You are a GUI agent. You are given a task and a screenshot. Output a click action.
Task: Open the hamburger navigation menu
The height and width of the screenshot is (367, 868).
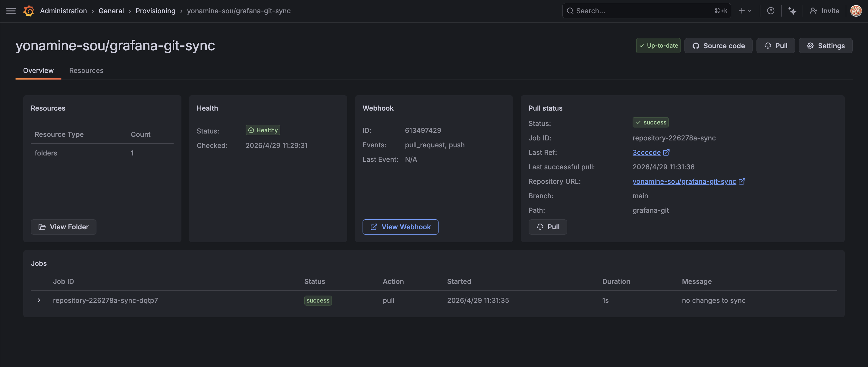click(11, 11)
